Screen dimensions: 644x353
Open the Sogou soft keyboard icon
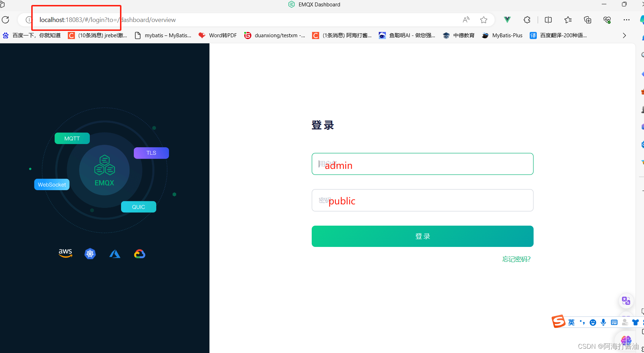tap(614, 322)
